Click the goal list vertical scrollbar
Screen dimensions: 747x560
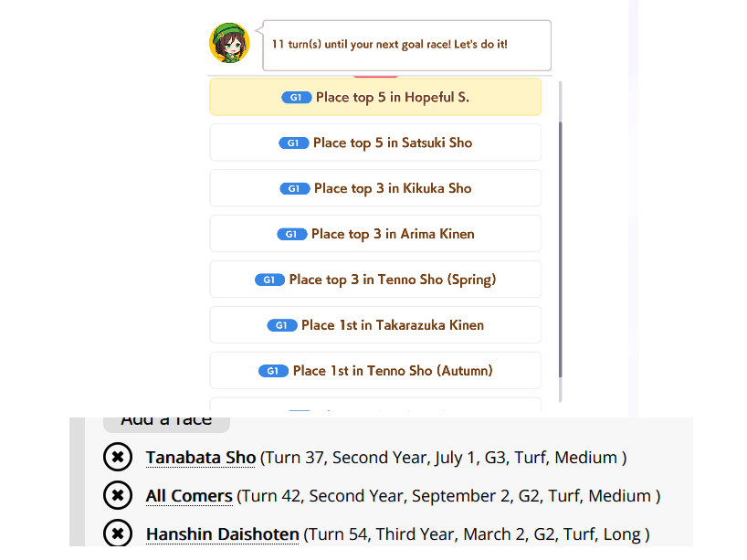click(561, 241)
